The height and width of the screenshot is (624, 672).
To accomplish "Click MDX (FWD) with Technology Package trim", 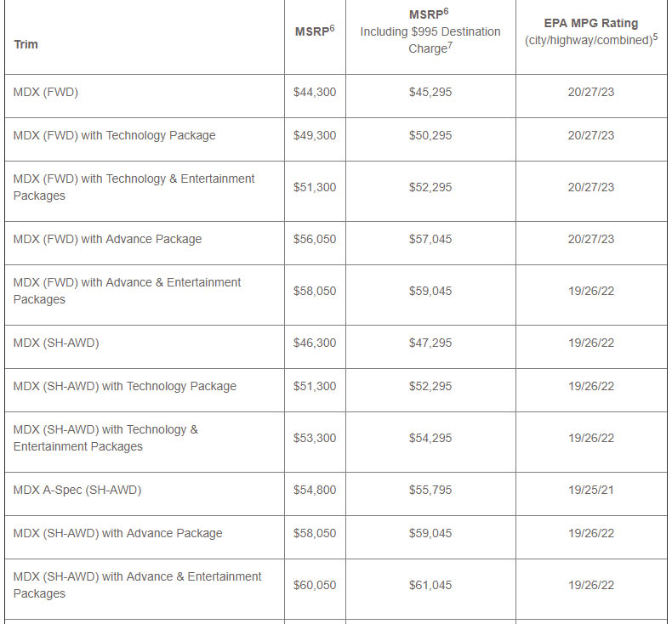I will click(x=115, y=135).
